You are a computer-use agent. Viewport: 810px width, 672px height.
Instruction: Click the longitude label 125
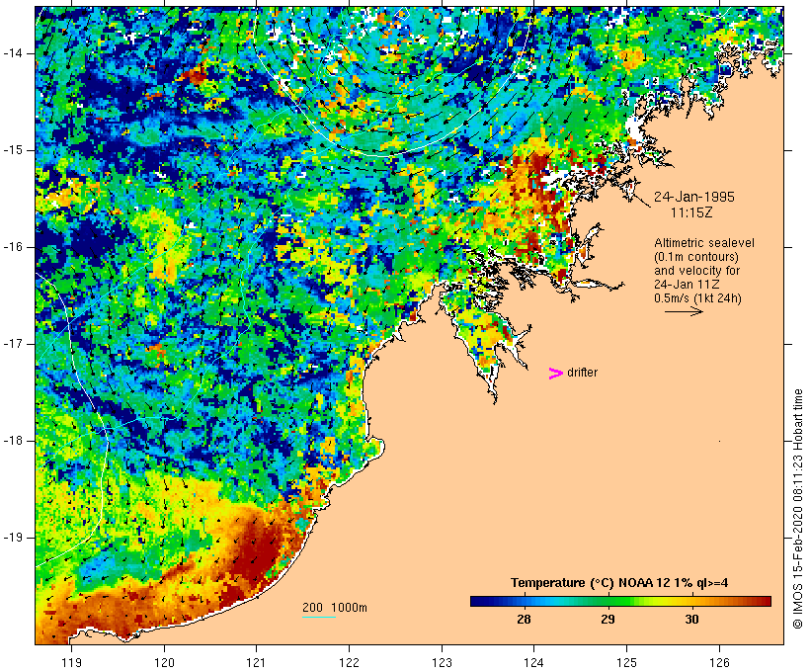[x=626, y=662]
